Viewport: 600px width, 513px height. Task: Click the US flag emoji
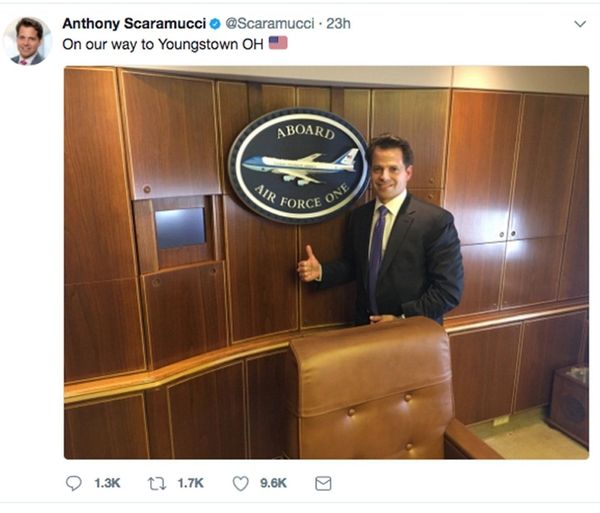278,43
